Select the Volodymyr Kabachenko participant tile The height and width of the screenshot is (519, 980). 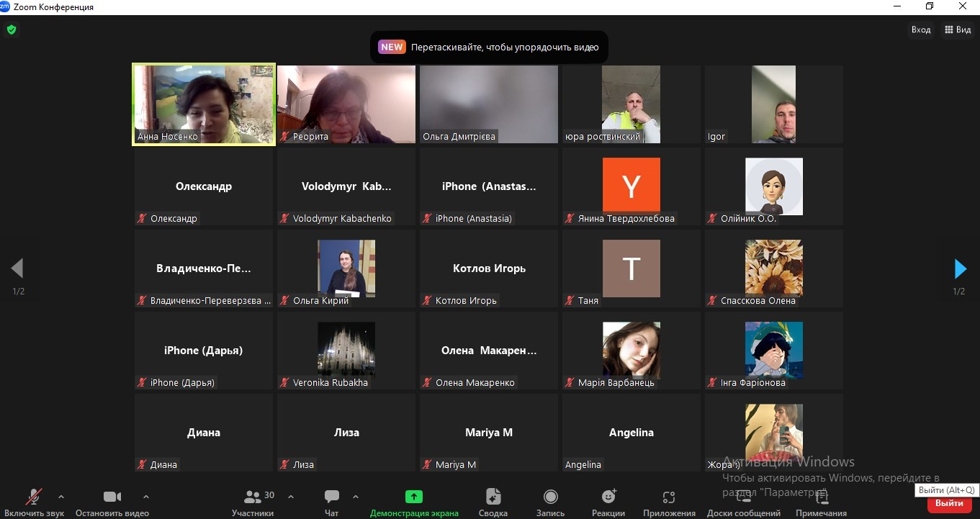pos(346,186)
